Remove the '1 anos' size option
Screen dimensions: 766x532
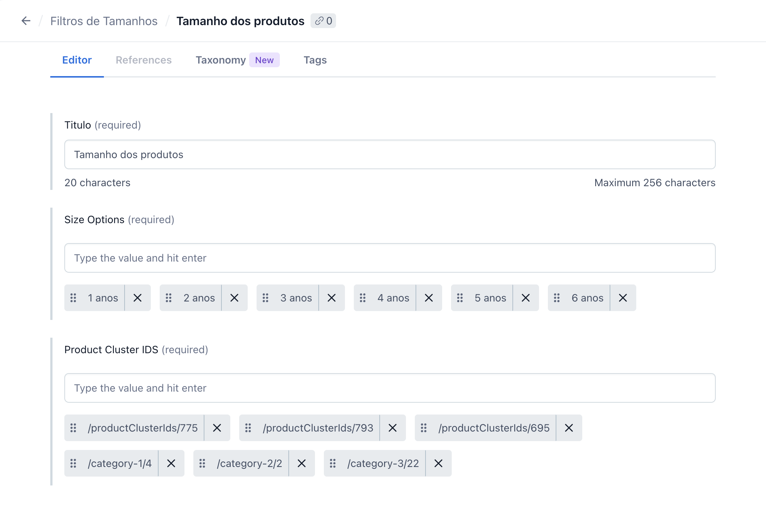pyautogui.click(x=138, y=298)
